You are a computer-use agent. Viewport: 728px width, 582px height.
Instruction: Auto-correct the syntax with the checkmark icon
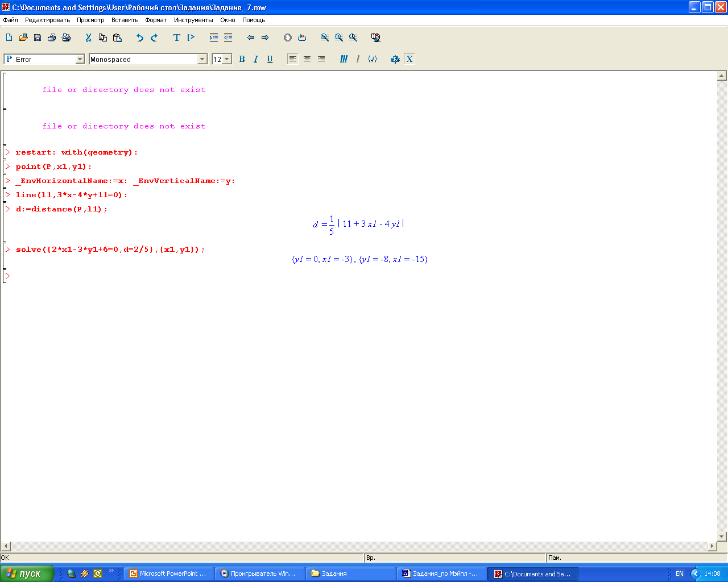[x=373, y=59]
